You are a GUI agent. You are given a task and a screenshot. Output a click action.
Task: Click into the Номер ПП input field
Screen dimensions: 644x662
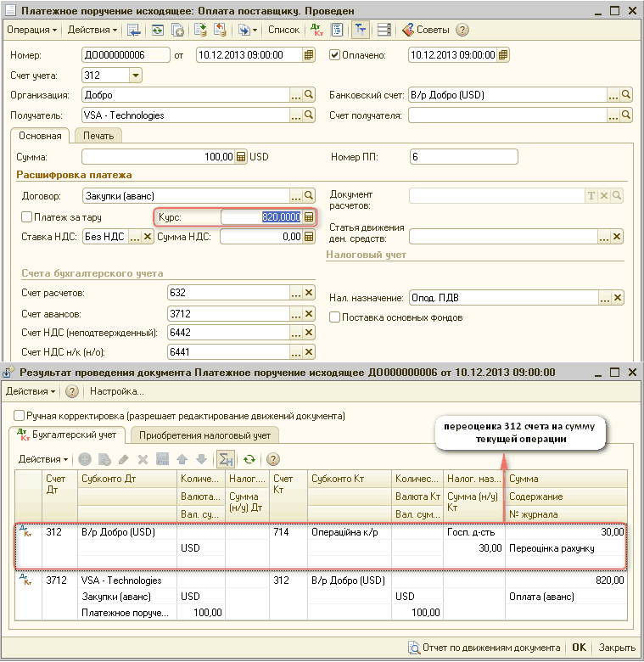pyautogui.click(x=462, y=157)
